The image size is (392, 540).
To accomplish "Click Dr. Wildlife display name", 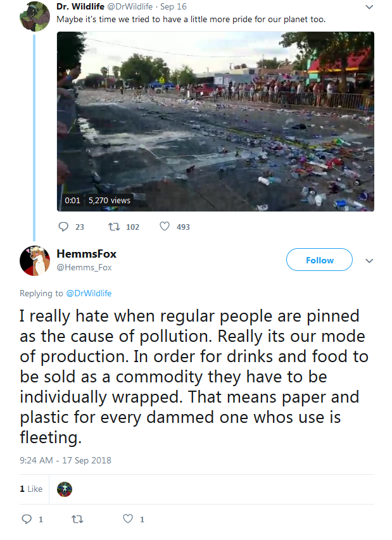I will [x=80, y=6].
